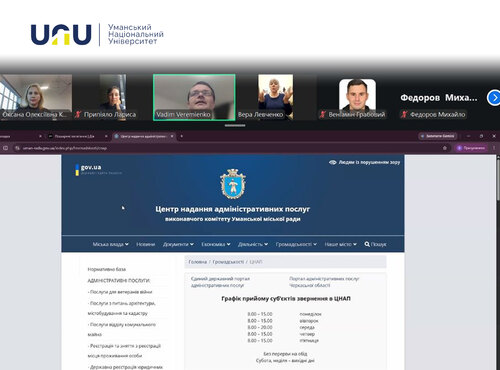This screenshot has height=370, width=500.
Task: Select Приліпко Лариса's video thumbnail
Action: pos(113,97)
